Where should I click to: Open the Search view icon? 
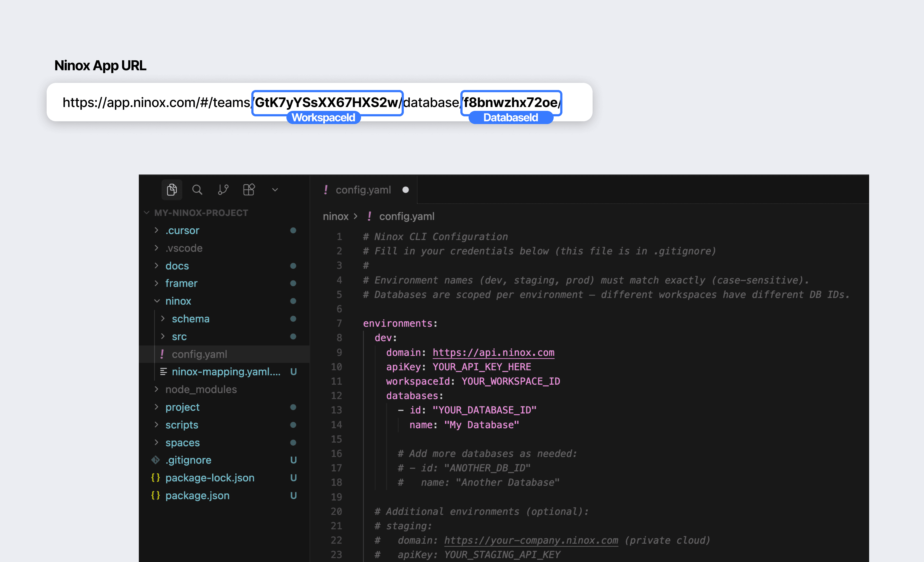[x=197, y=190]
